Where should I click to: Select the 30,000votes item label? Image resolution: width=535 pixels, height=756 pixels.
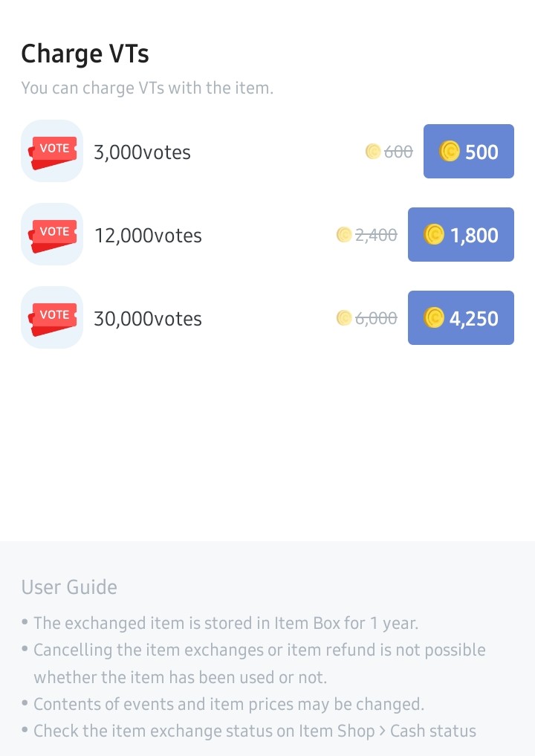(148, 319)
